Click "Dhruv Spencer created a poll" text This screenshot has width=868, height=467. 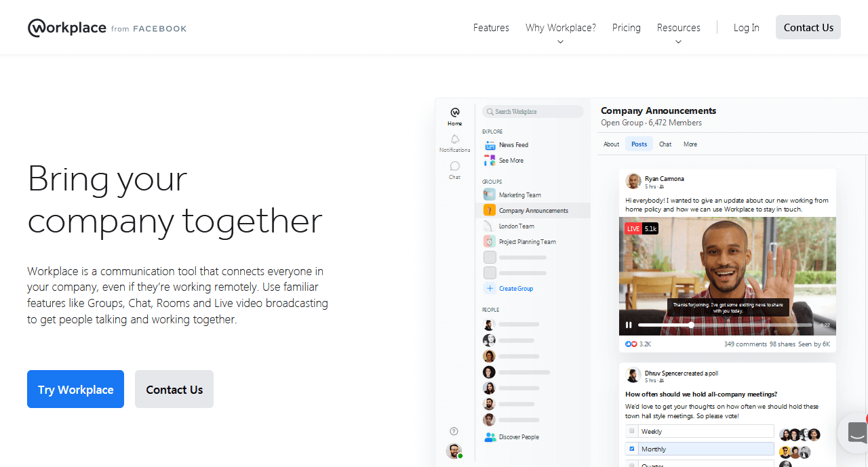682,373
